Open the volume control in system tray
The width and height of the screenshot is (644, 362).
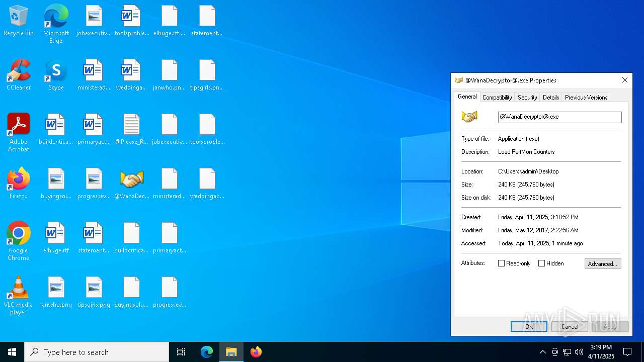[x=579, y=352]
